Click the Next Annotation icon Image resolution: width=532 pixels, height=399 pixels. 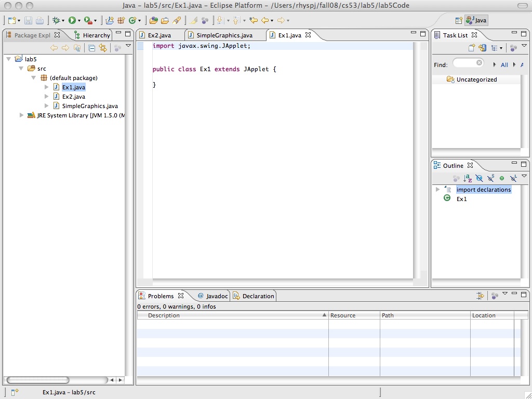point(220,20)
